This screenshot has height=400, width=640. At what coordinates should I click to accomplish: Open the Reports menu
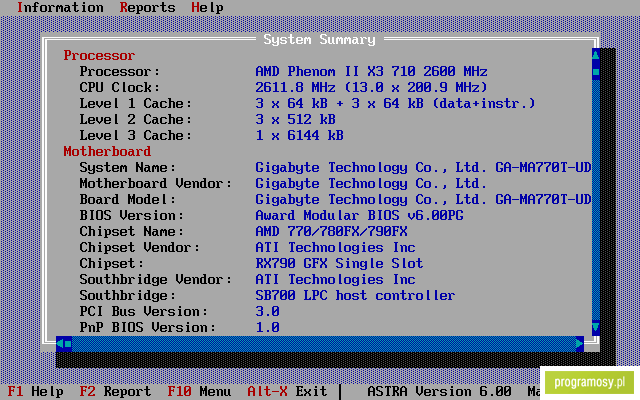click(147, 7)
